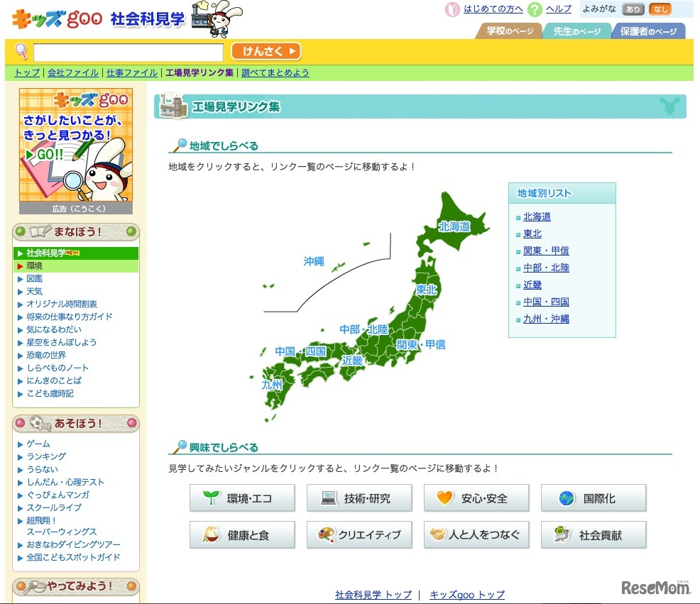Open the 保護者のページ tab
The image size is (700, 604).
pyautogui.click(x=649, y=31)
